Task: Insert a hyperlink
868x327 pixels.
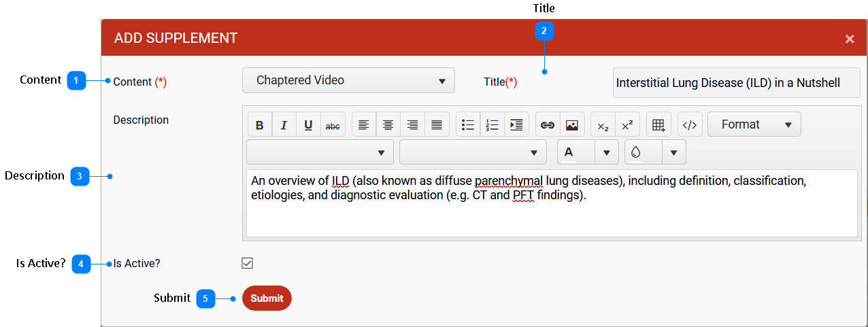Action: 548,125
